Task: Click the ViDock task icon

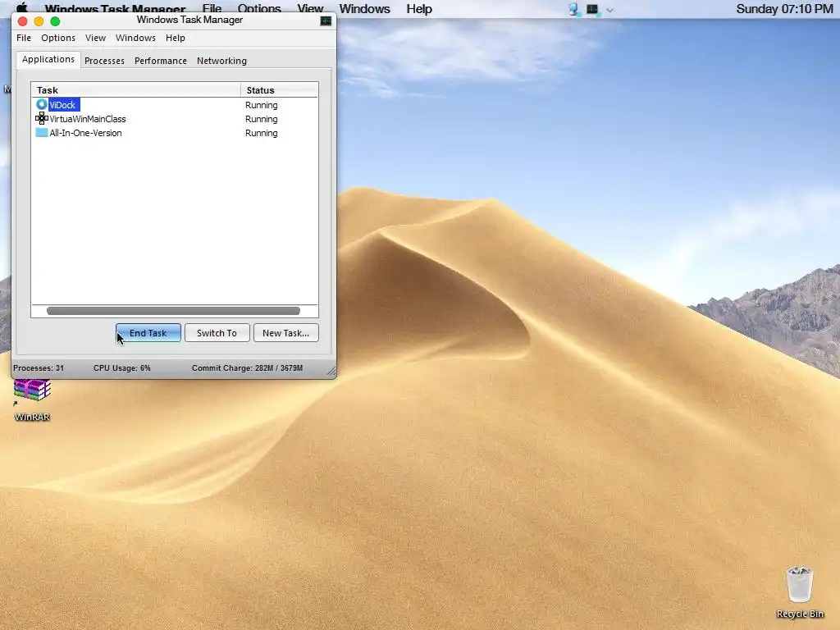Action: (x=42, y=104)
